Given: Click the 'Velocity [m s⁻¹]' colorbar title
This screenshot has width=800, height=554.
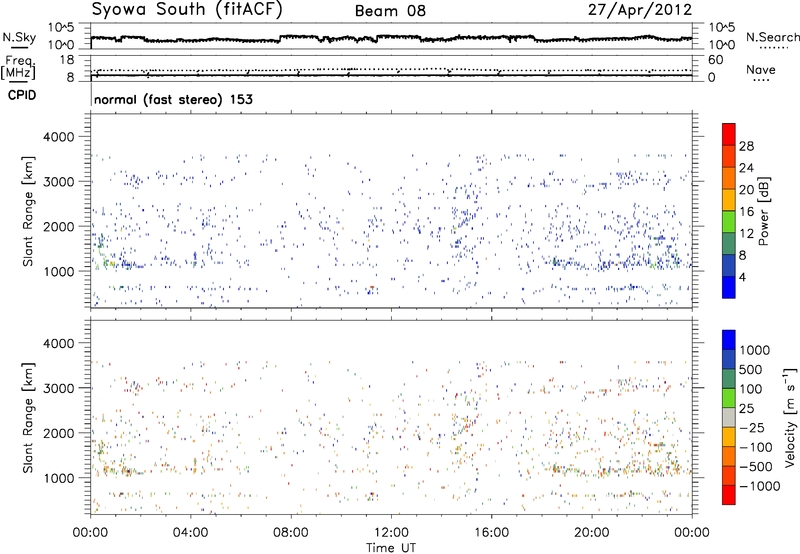Looking at the screenshot, I should (790, 417).
